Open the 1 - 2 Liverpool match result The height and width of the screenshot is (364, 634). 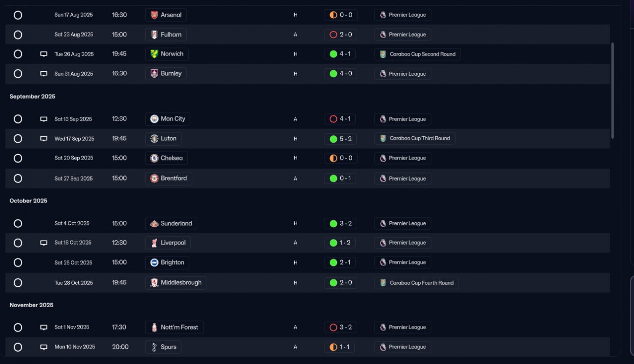[340, 243]
